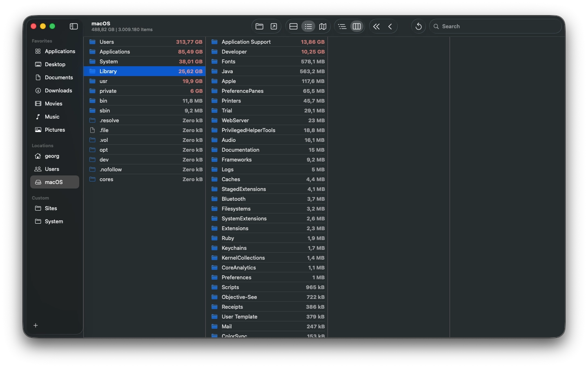This screenshot has height=368, width=588.
Task: Select the usr folder row
Action: point(145,81)
